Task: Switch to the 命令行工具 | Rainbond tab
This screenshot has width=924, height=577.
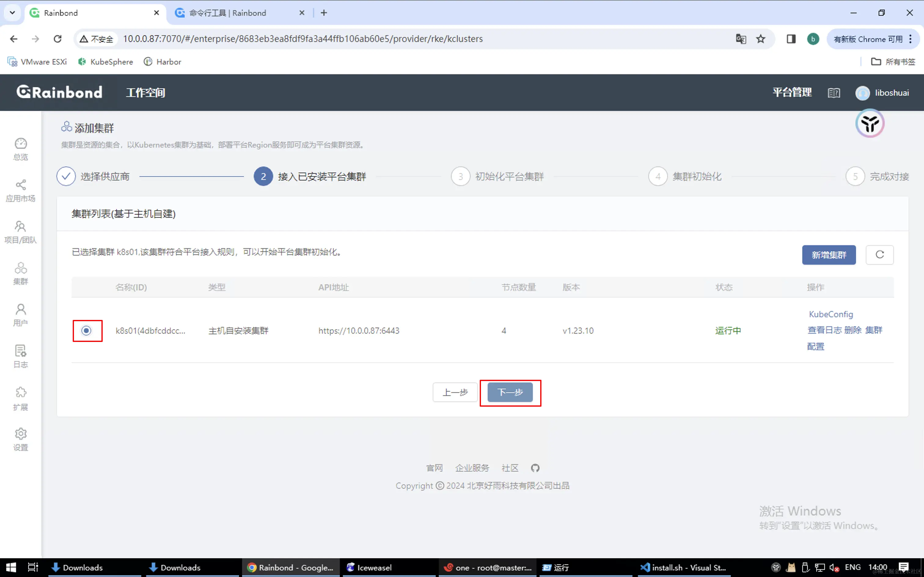Action: coord(227,13)
